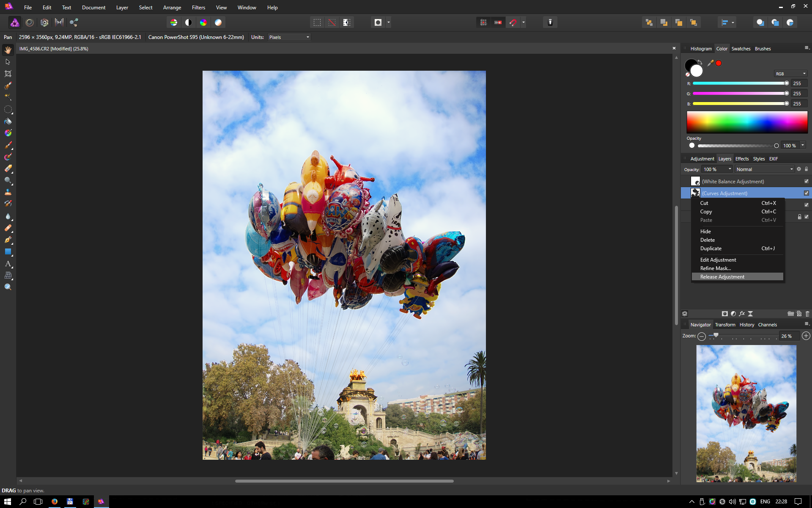
Task: Adjust the Red channel slider
Action: click(x=741, y=83)
